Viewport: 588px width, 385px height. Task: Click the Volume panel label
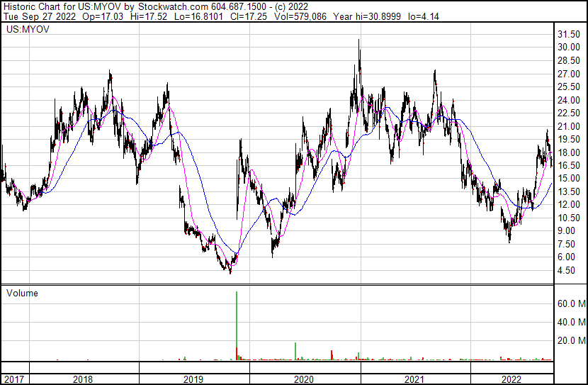tap(22, 293)
